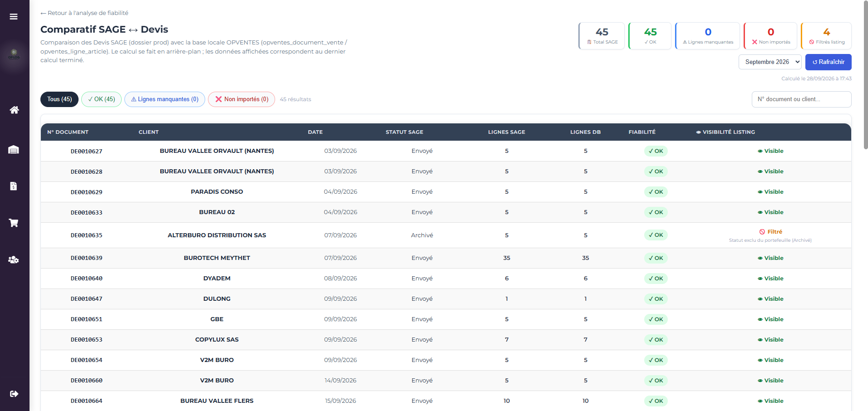Image resolution: width=868 pixels, height=411 pixels.
Task: Click the Visible status for DE0010629
Action: tap(770, 192)
